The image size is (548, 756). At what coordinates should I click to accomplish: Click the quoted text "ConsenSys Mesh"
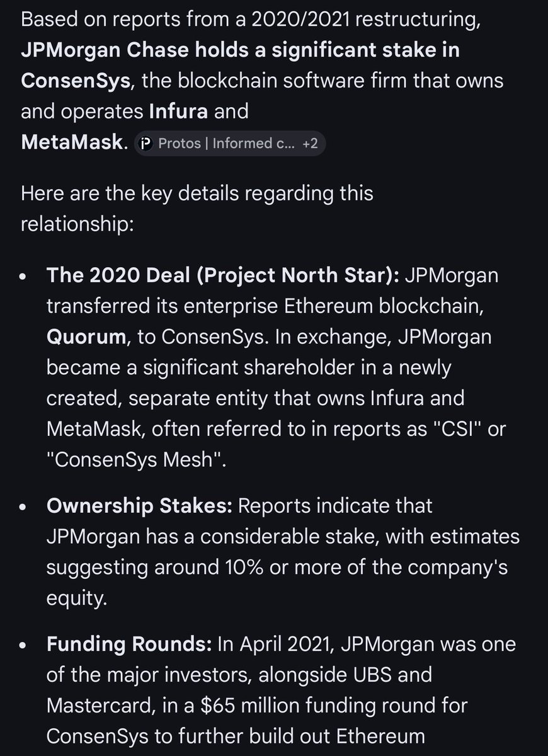pyautogui.click(x=135, y=460)
